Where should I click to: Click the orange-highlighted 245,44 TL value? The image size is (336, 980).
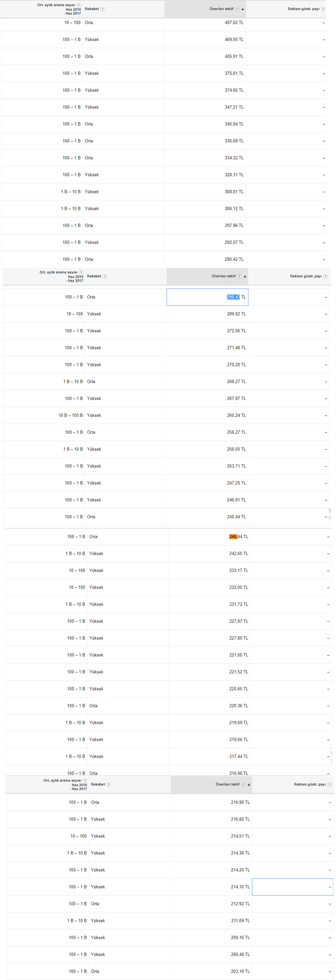click(238, 537)
